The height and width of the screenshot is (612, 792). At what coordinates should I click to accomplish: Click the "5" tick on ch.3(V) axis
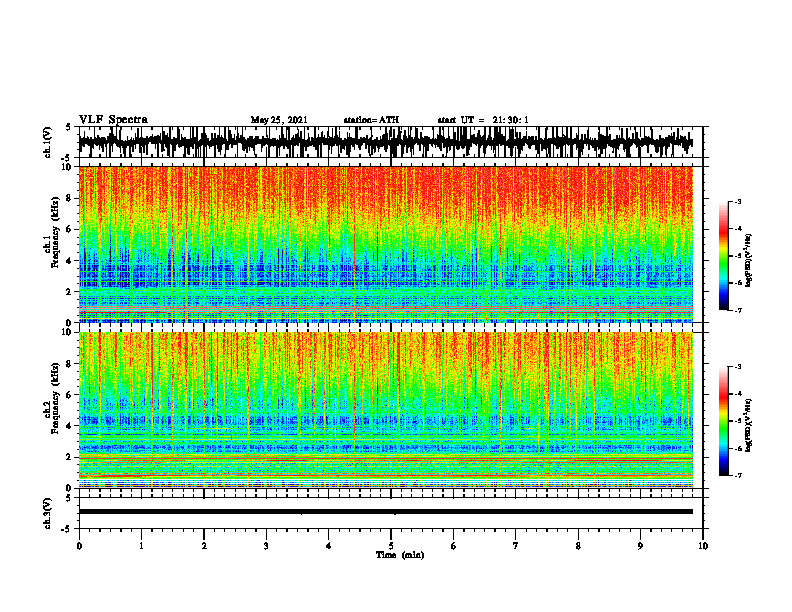coord(69,498)
